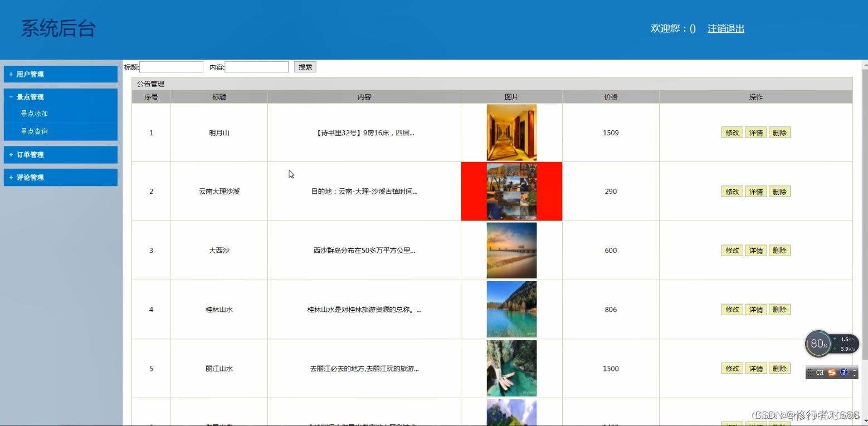Click the page vertical scrollbar
Viewport: 868px width, 426px height.
pos(865,215)
